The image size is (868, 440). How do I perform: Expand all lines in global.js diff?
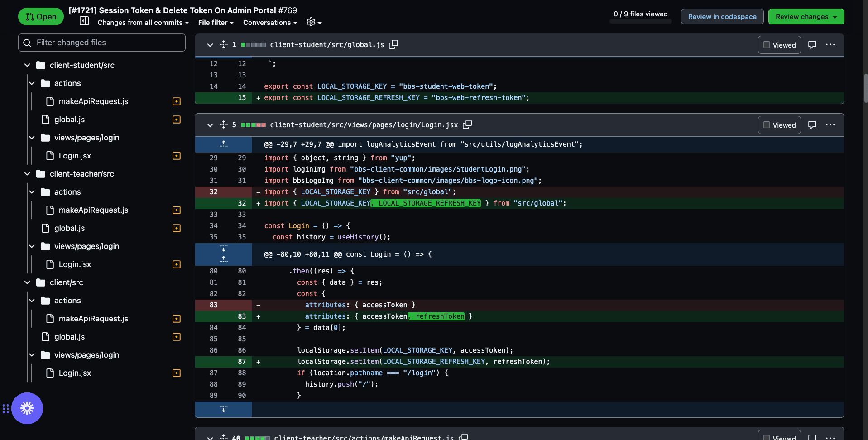(224, 44)
